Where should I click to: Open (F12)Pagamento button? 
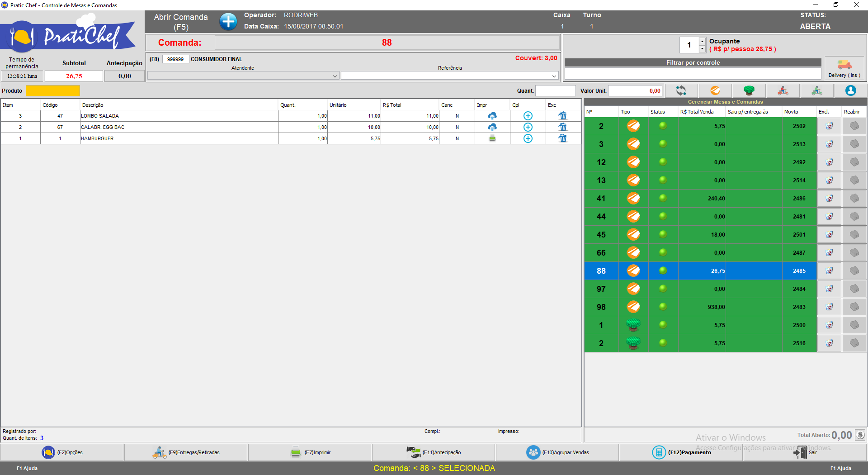(x=681, y=452)
